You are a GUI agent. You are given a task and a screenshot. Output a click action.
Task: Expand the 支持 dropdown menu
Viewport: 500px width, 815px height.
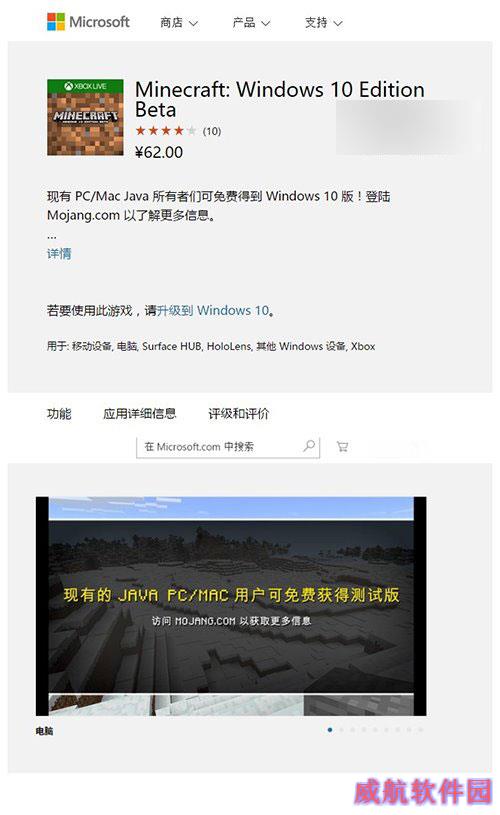323,23
